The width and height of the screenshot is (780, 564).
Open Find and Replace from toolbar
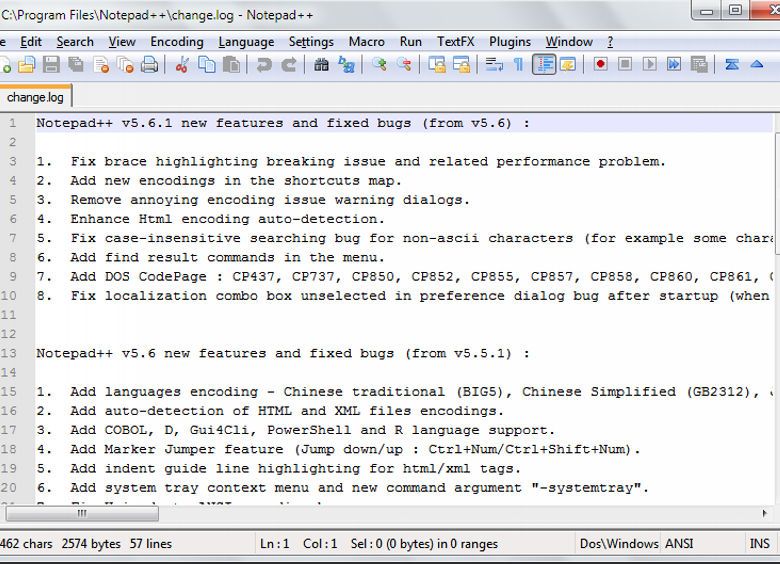[x=346, y=65]
